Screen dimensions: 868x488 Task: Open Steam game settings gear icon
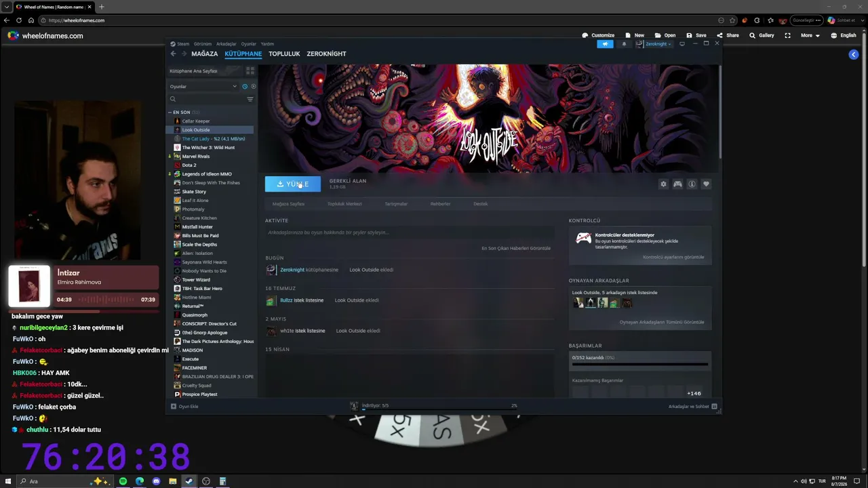coord(663,184)
